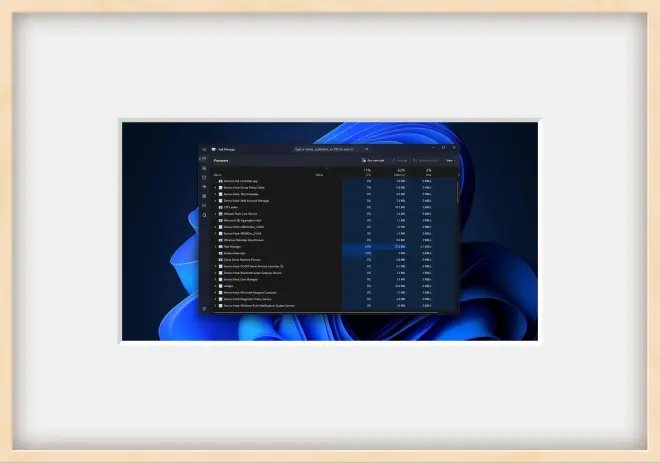The height and width of the screenshot is (463, 660).
Task: Sort processes by CPU column
Action: [x=367, y=173]
